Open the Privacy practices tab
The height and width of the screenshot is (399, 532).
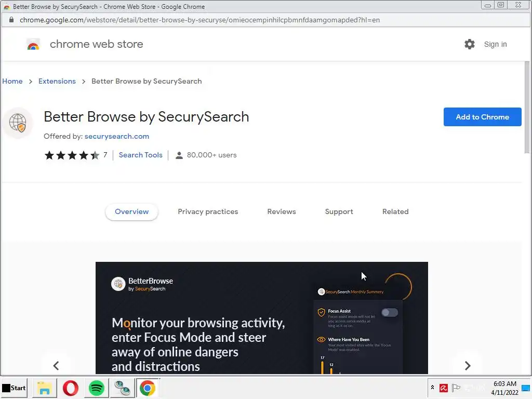tap(208, 212)
